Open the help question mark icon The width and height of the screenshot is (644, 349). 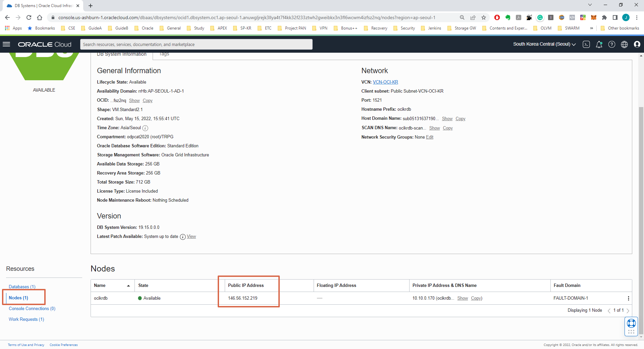[612, 44]
